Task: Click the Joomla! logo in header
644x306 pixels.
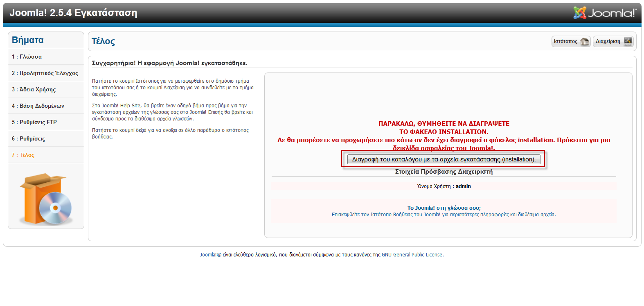Action: (605, 13)
